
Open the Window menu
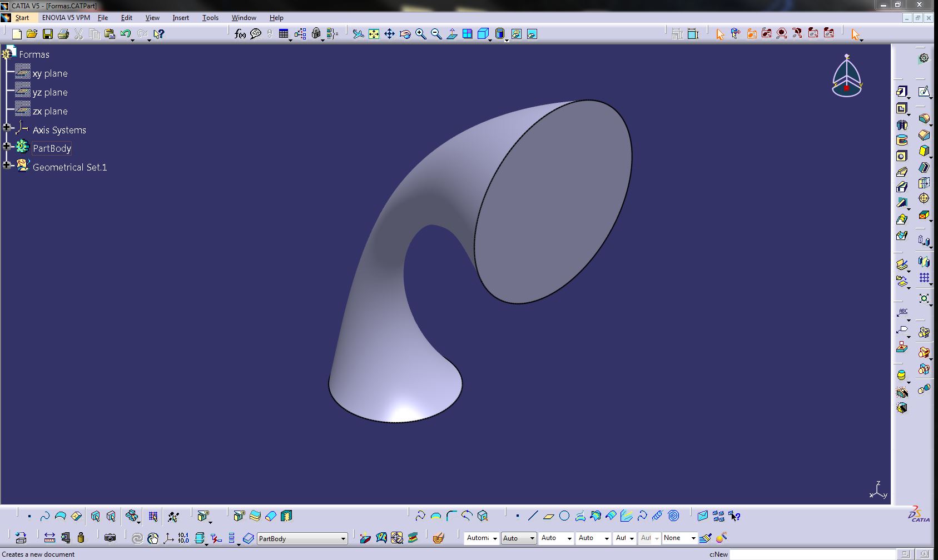(244, 18)
